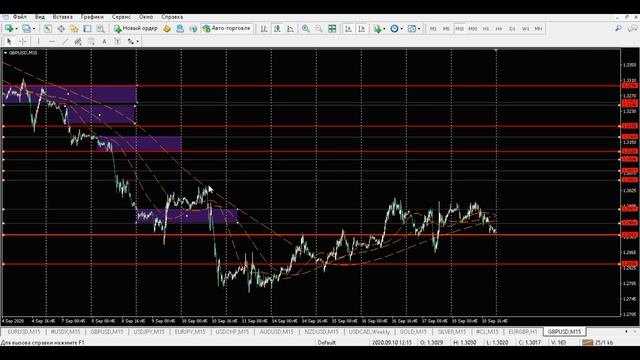Open the Справка menu
Image resolution: width=640 pixels, height=360 pixels.
172,17
